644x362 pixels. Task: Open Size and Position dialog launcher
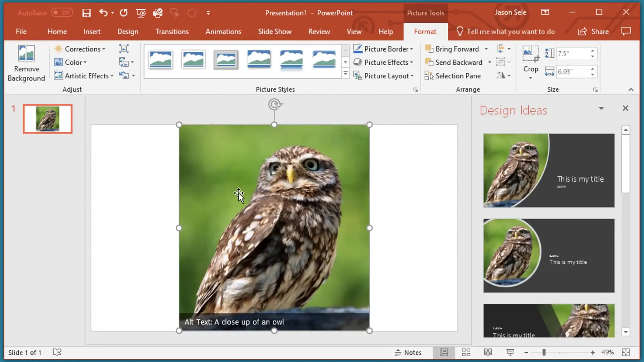(x=595, y=90)
